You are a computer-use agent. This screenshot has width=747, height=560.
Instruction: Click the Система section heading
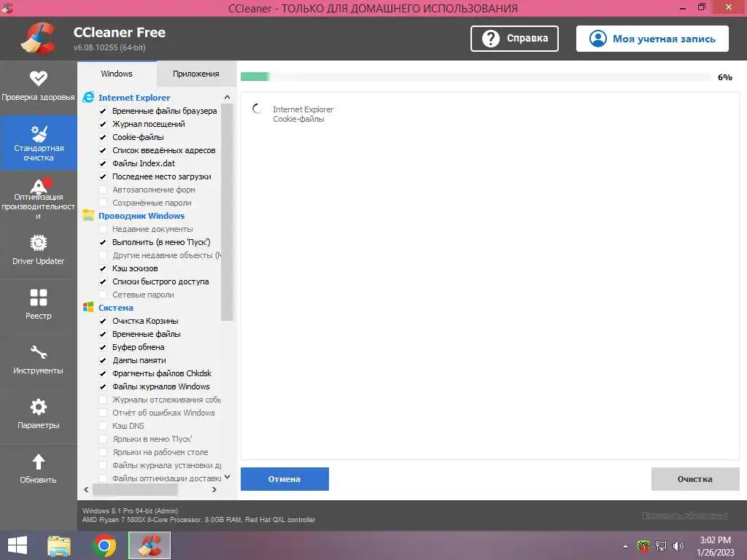click(x=116, y=308)
